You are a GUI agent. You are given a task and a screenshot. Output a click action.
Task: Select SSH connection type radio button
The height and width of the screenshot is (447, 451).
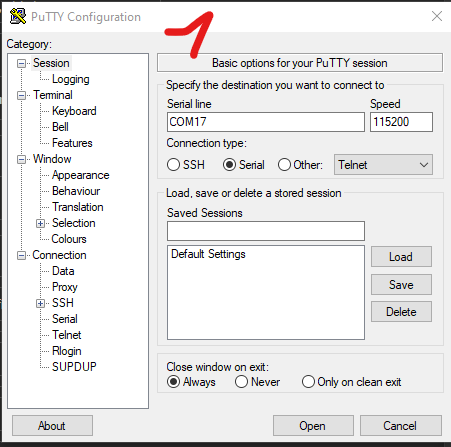(x=173, y=165)
